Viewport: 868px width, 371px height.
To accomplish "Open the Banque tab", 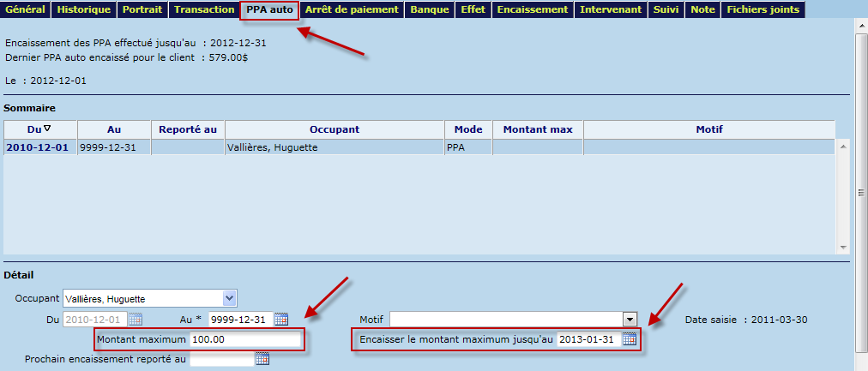I will 430,9.
